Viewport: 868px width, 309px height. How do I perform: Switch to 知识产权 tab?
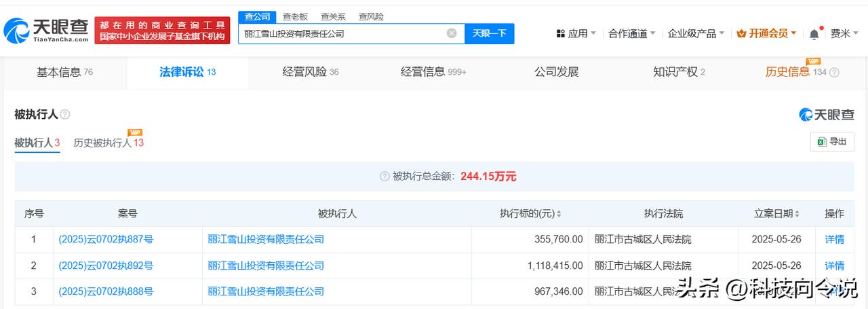tap(679, 72)
